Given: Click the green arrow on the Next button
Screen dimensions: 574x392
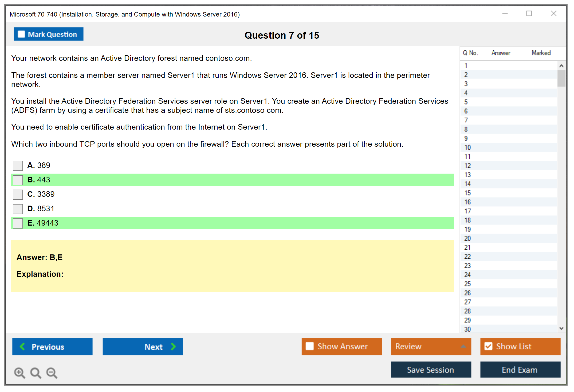Looking at the screenshot, I should [173, 346].
